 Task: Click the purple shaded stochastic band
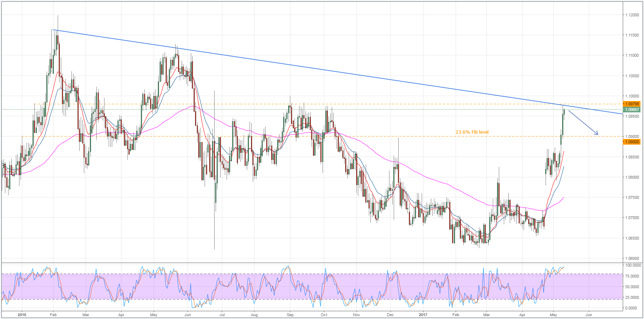click(312, 286)
